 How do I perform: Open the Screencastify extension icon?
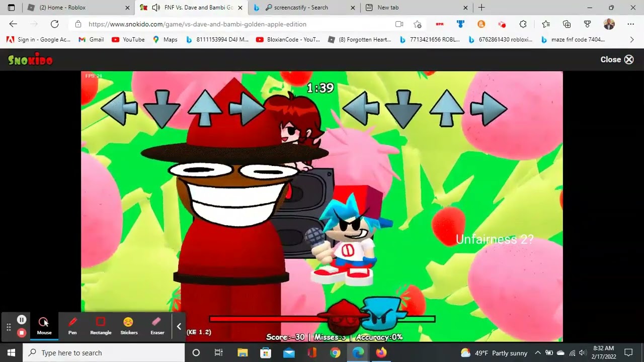[x=502, y=24]
